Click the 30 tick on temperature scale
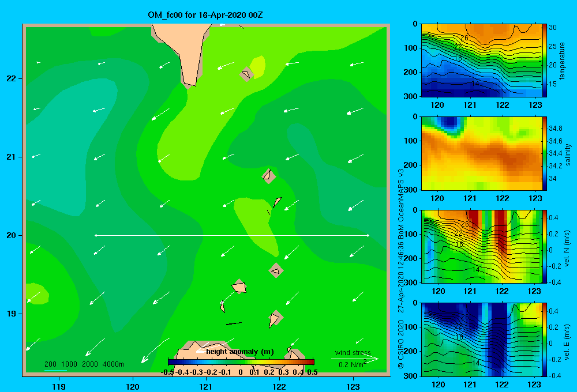The image size is (577, 392). pyautogui.click(x=553, y=28)
